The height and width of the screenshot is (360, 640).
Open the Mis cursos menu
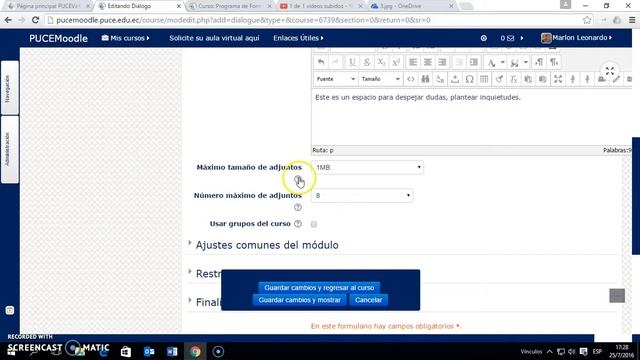click(x=125, y=38)
